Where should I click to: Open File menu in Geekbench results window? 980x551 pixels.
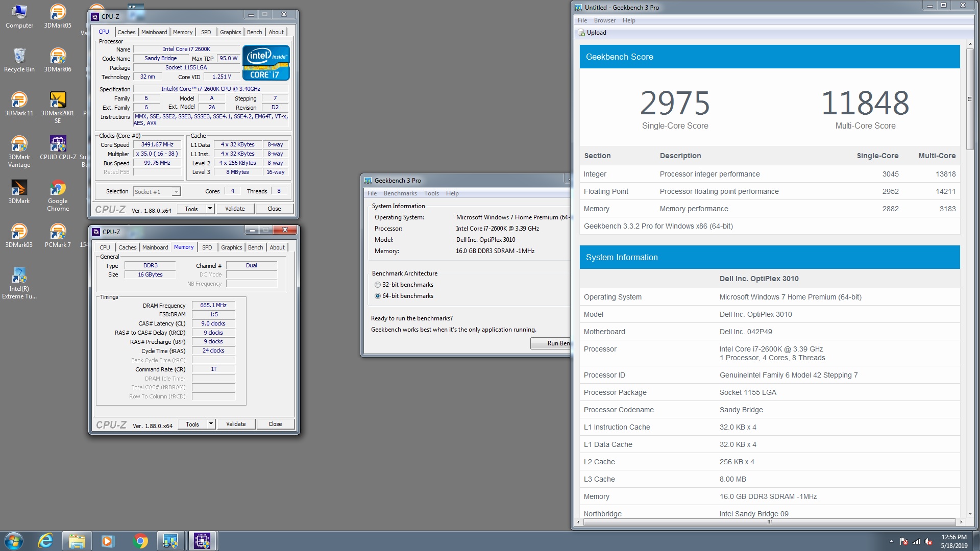(x=582, y=20)
